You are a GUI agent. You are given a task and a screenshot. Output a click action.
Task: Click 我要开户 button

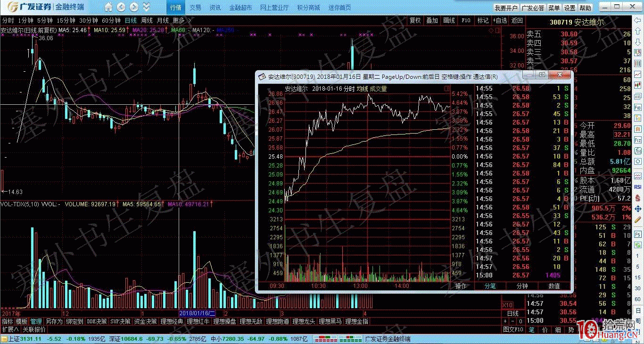[x=506, y=8]
